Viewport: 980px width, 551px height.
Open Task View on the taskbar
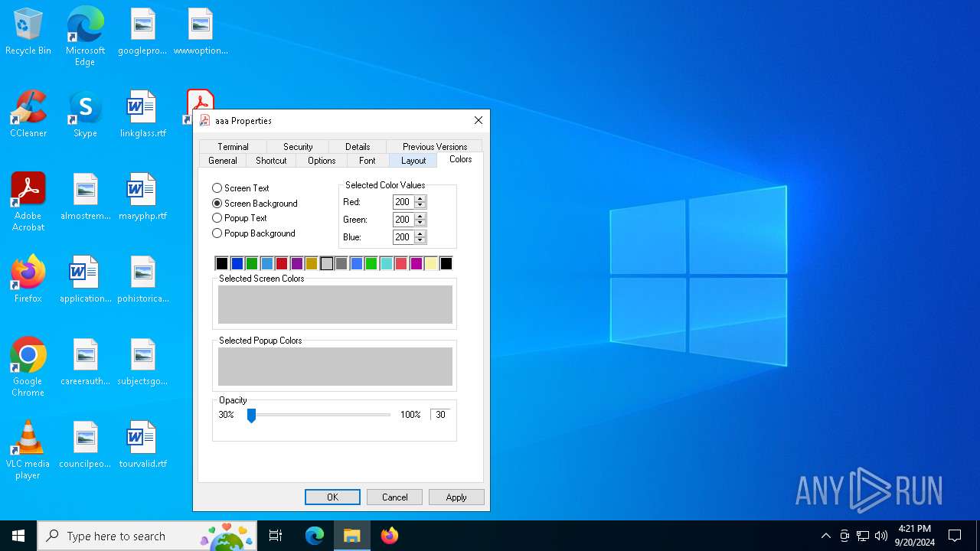(x=276, y=536)
